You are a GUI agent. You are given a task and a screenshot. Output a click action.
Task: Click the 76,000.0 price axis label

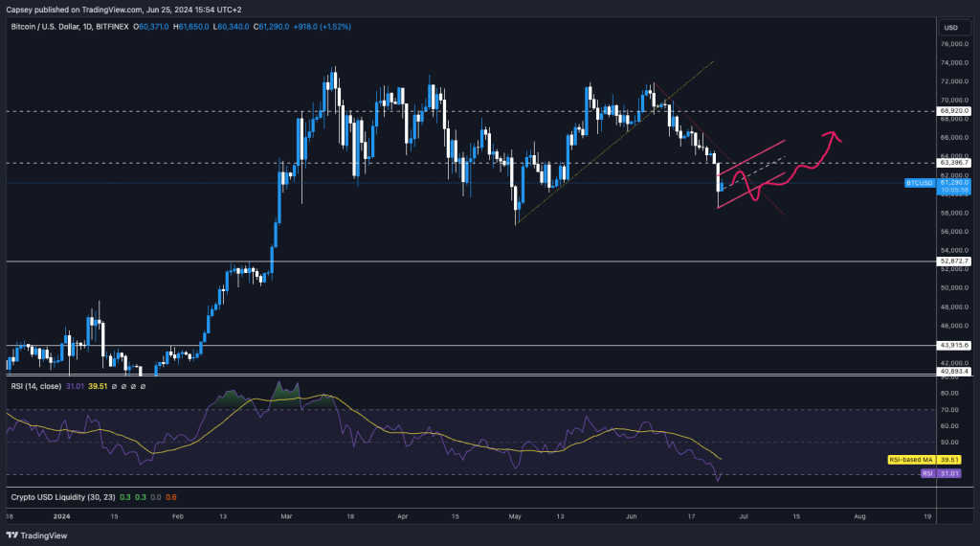955,44
